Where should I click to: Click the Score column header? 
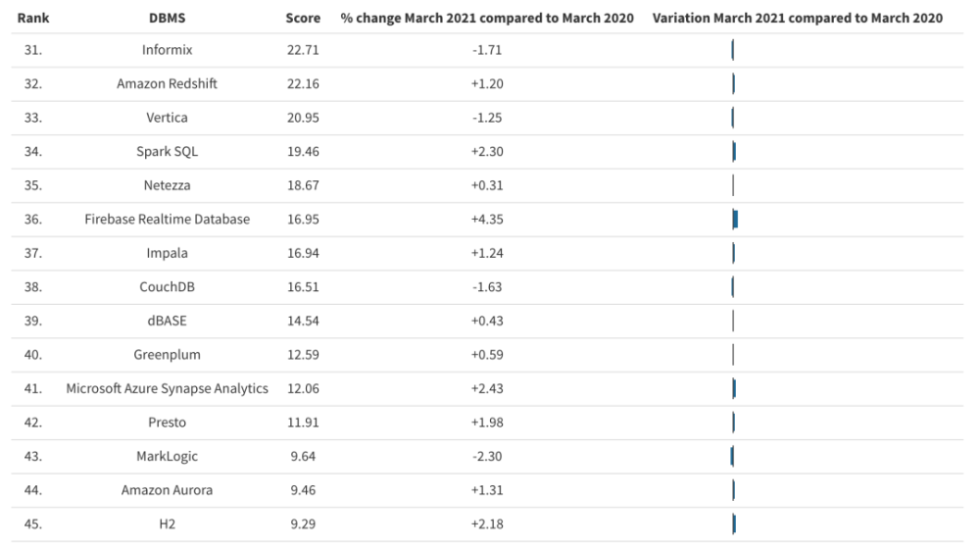coord(303,18)
